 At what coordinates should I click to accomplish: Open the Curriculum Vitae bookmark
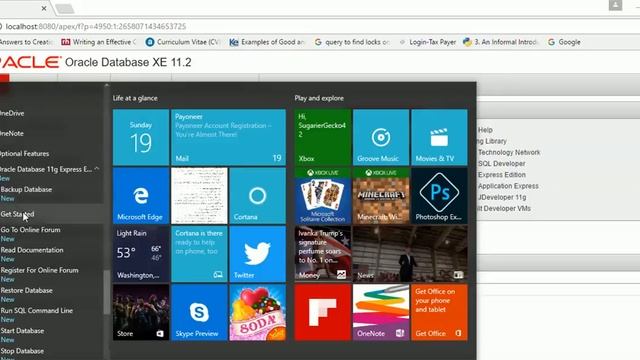coord(183,42)
